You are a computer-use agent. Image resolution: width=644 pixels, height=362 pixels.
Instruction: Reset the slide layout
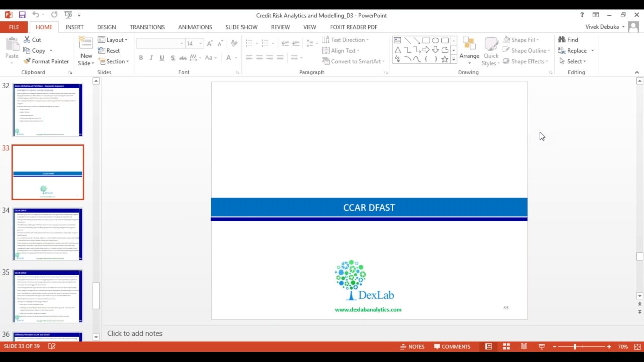click(x=109, y=51)
